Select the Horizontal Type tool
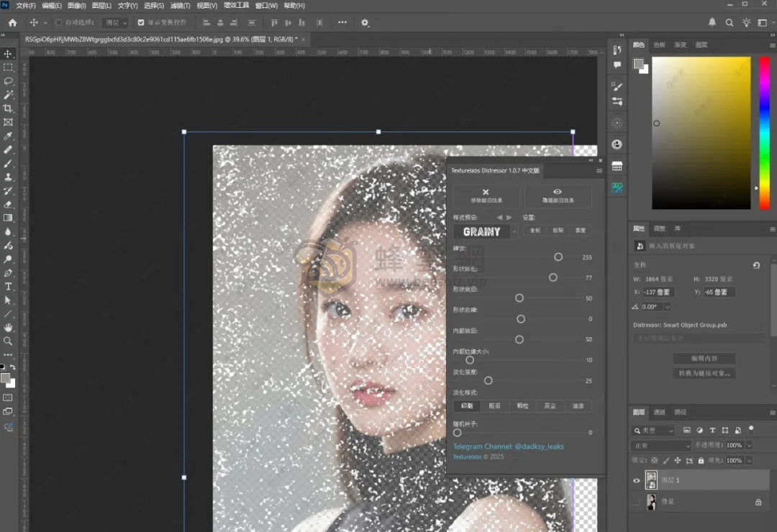 (8, 286)
